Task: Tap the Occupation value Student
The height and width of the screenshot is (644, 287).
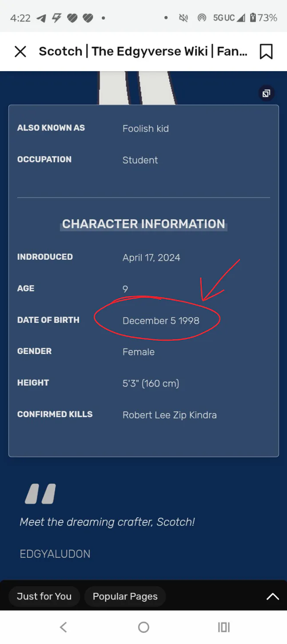Action: pyautogui.click(x=140, y=160)
